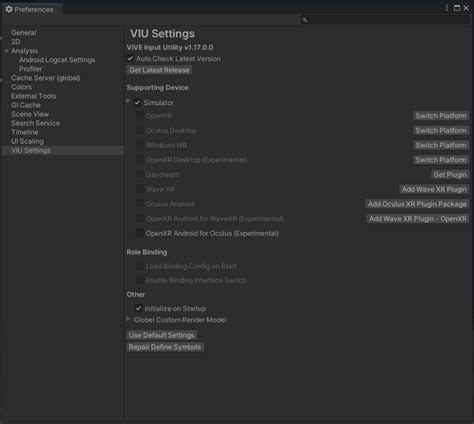
Task: Toggle Enable Binding Interface Switch checkbox
Action: pos(140,280)
